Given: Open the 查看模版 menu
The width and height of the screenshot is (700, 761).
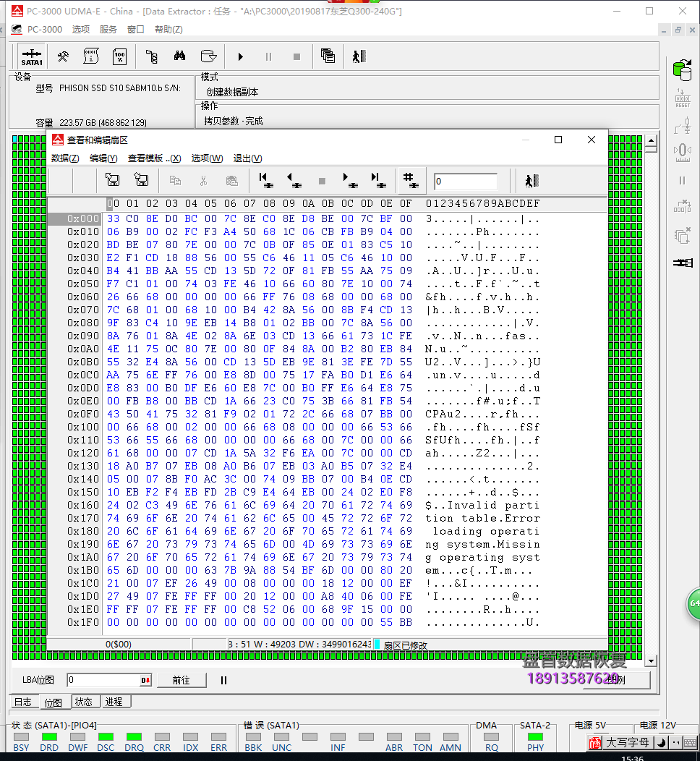Looking at the screenshot, I should [154, 158].
